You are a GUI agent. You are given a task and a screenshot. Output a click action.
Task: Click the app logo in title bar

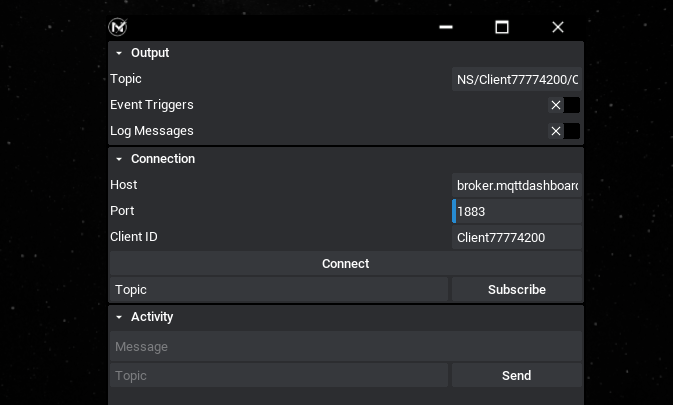tap(118, 27)
